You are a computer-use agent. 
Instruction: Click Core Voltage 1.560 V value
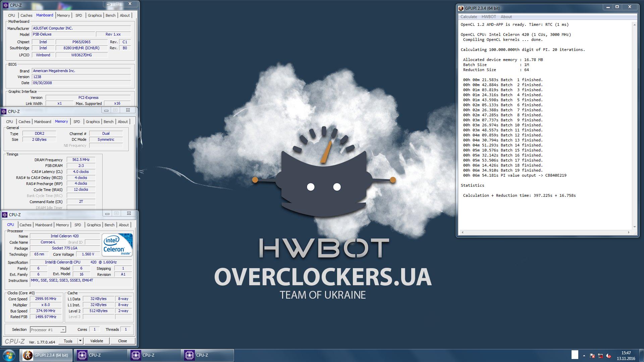[88, 254]
